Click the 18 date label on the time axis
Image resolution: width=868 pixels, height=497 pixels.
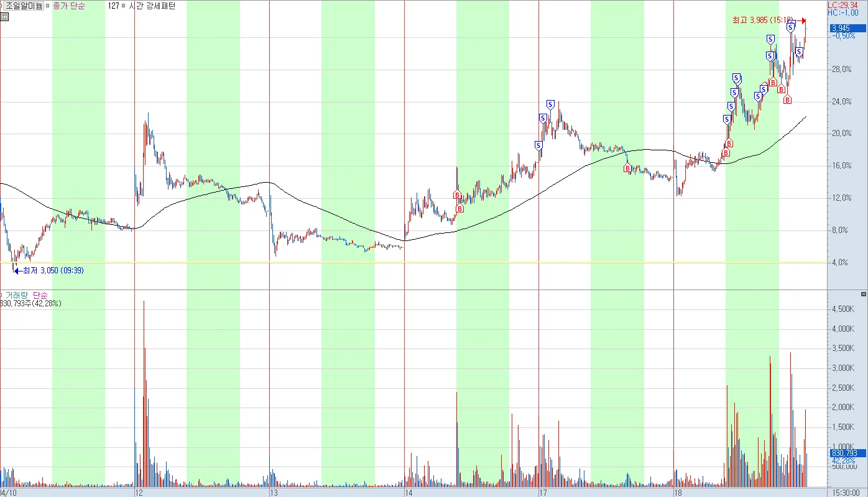(x=678, y=493)
